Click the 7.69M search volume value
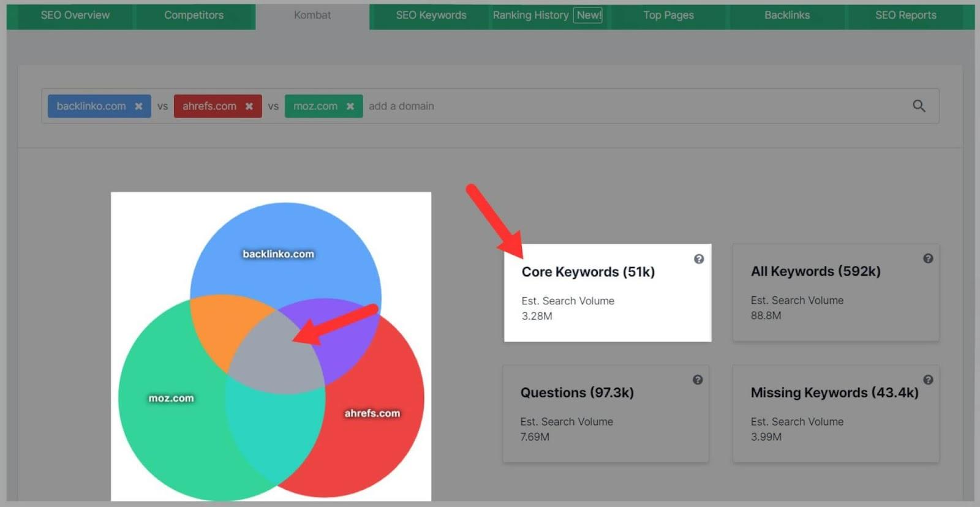 (x=535, y=437)
